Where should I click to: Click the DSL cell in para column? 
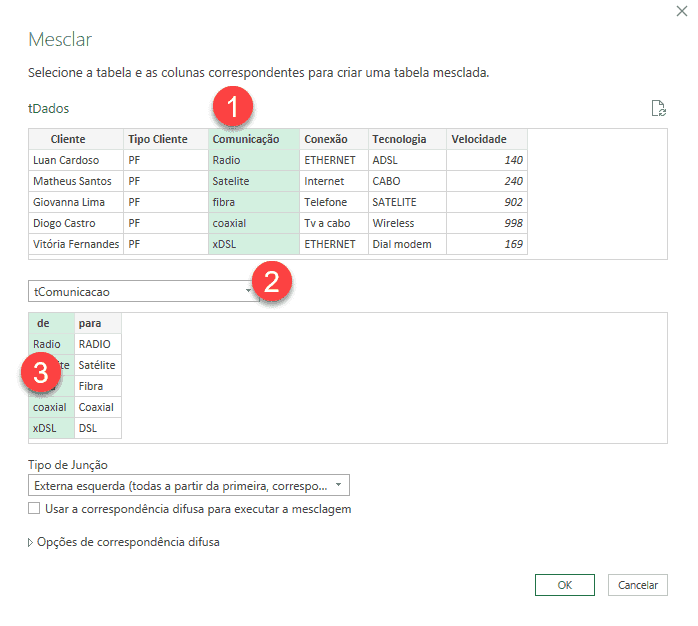tap(98, 428)
